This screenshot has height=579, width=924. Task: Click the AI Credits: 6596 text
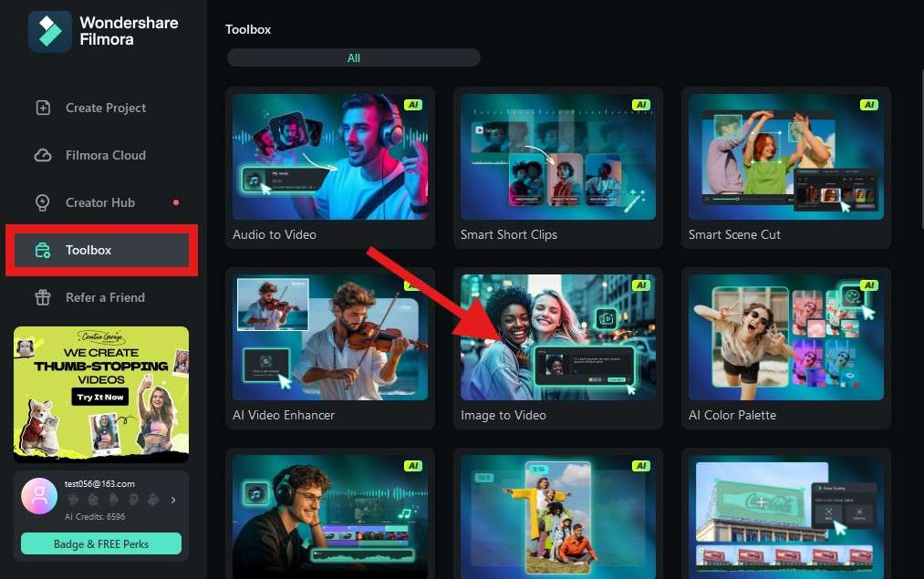(x=95, y=517)
